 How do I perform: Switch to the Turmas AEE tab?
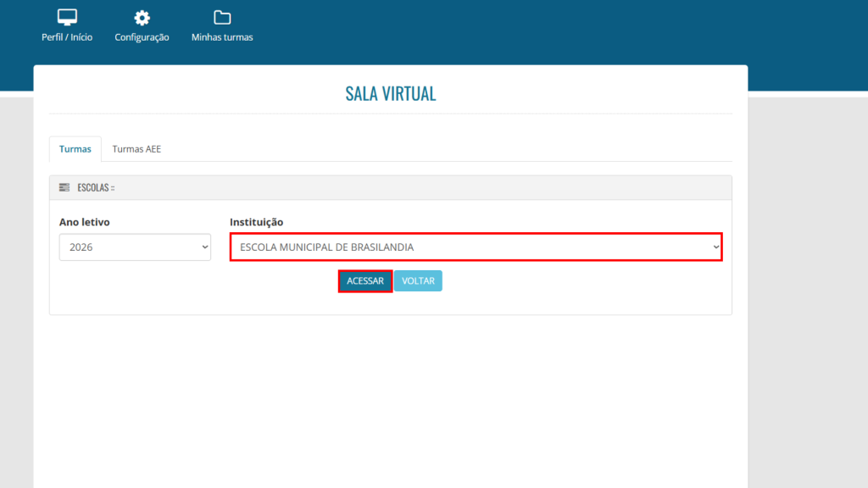pyautogui.click(x=136, y=149)
